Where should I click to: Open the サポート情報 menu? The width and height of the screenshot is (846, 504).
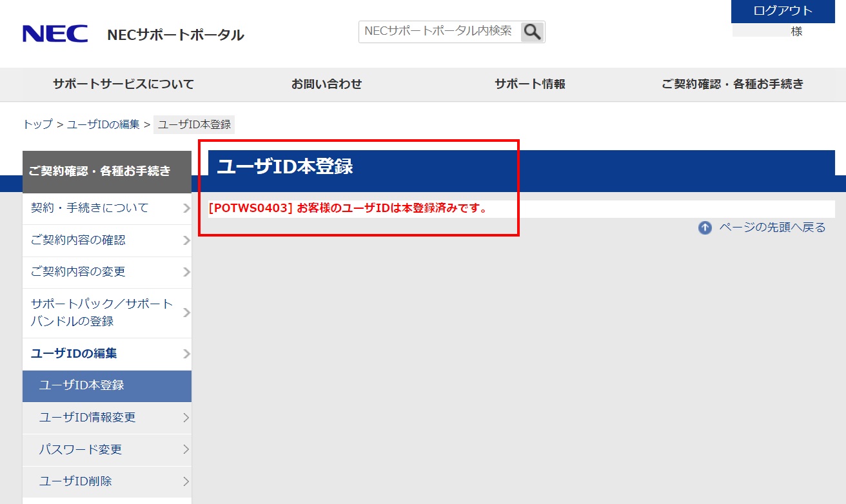coord(529,84)
